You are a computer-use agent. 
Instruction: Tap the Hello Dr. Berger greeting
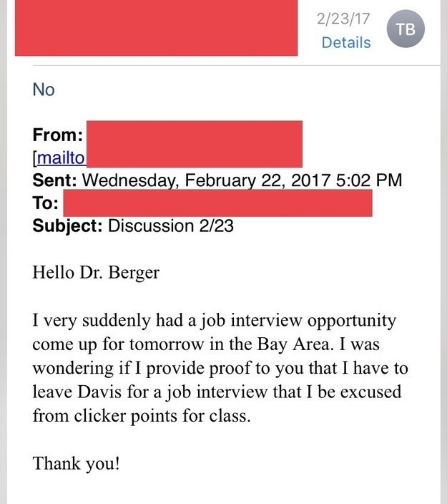pyautogui.click(x=96, y=273)
